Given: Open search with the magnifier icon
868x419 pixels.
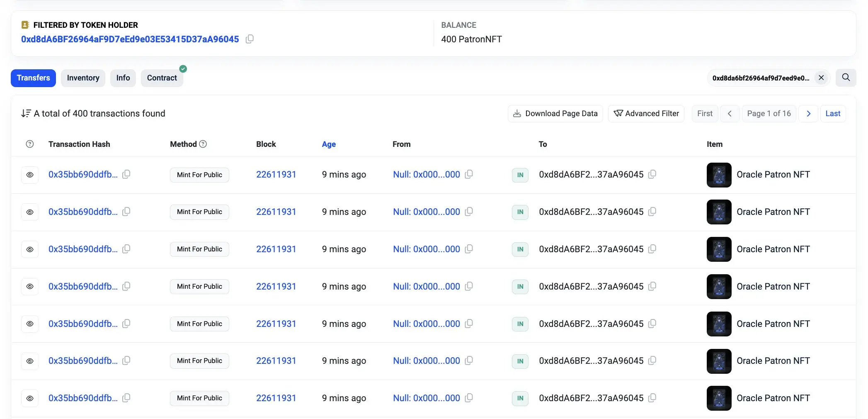Looking at the screenshot, I should pyautogui.click(x=846, y=78).
